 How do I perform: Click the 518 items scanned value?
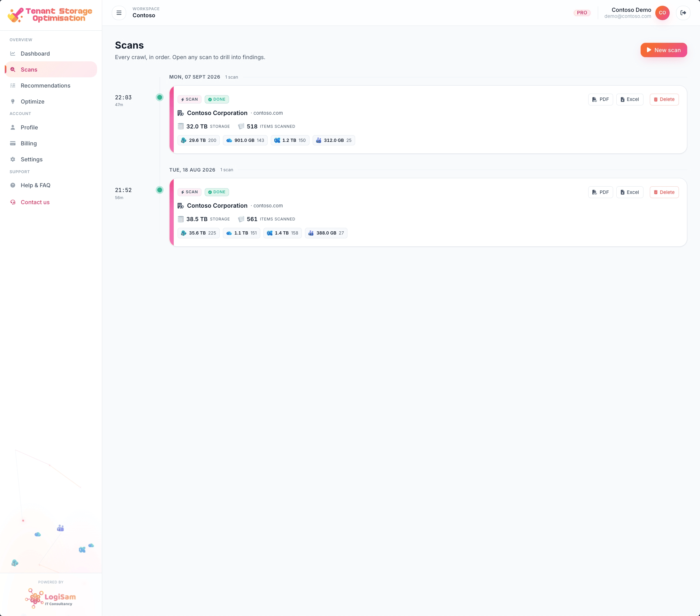point(252,127)
